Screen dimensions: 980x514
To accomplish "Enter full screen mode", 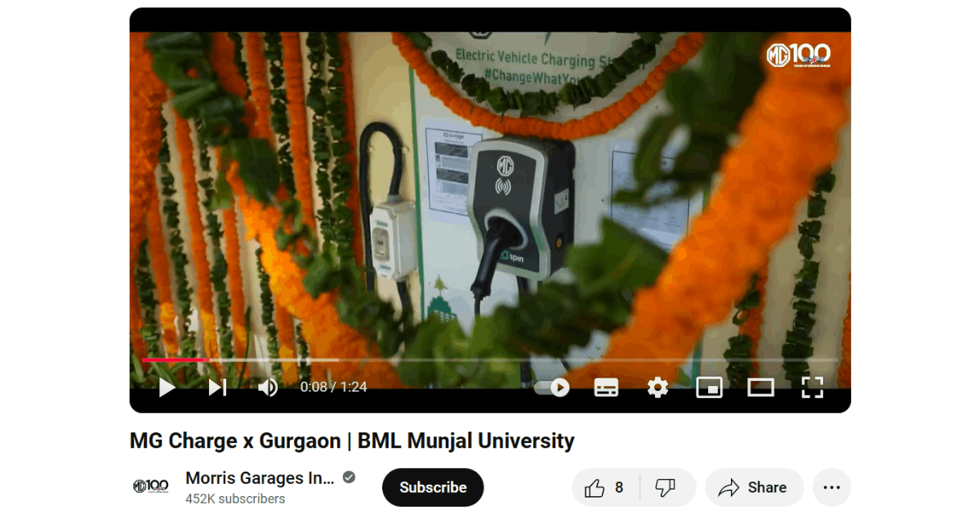I will (812, 387).
